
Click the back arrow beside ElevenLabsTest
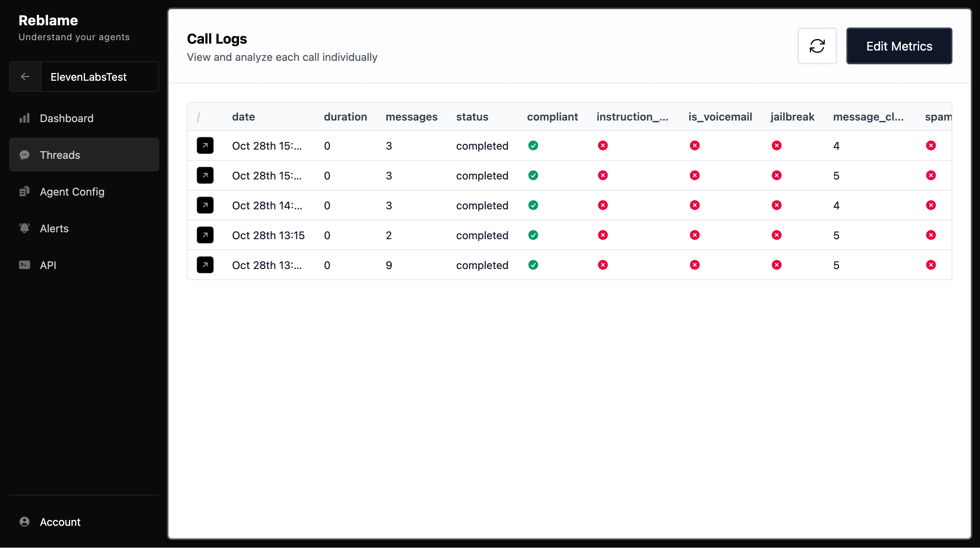tap(25, 77)
